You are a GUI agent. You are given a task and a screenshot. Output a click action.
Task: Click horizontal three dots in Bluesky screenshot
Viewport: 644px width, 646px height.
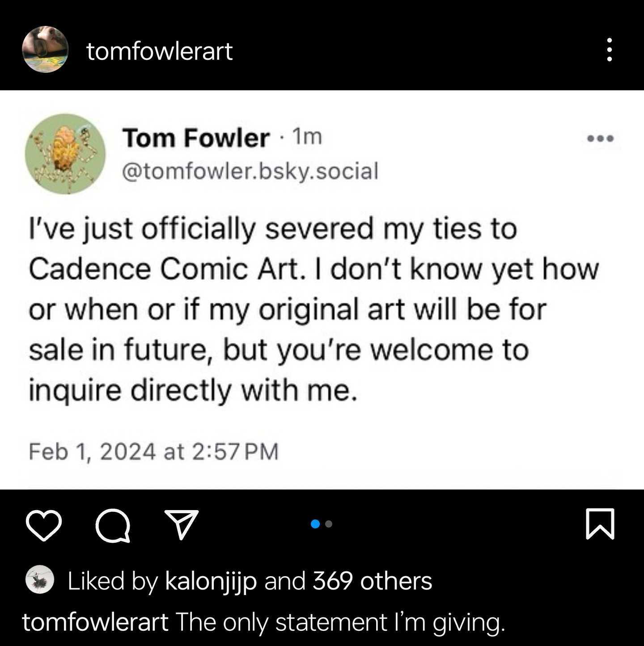tap(600, 139)
